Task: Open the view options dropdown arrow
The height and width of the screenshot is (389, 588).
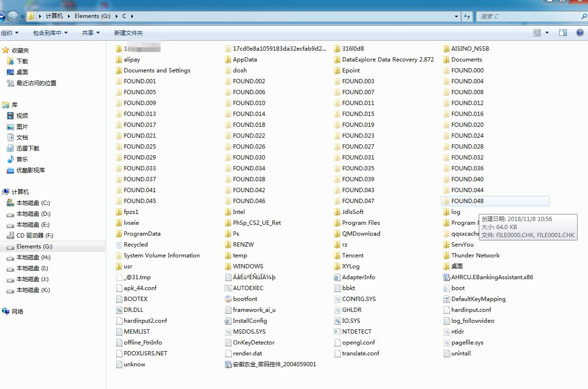Action: coord(547,33)
